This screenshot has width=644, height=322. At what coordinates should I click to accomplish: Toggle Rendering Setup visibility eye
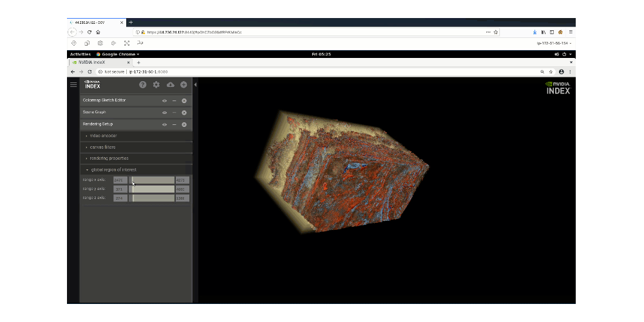[x=165, y=124]
